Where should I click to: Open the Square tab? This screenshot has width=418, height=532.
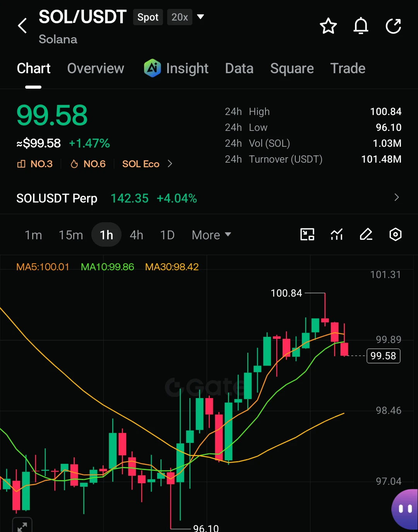[x=292, y=69]
